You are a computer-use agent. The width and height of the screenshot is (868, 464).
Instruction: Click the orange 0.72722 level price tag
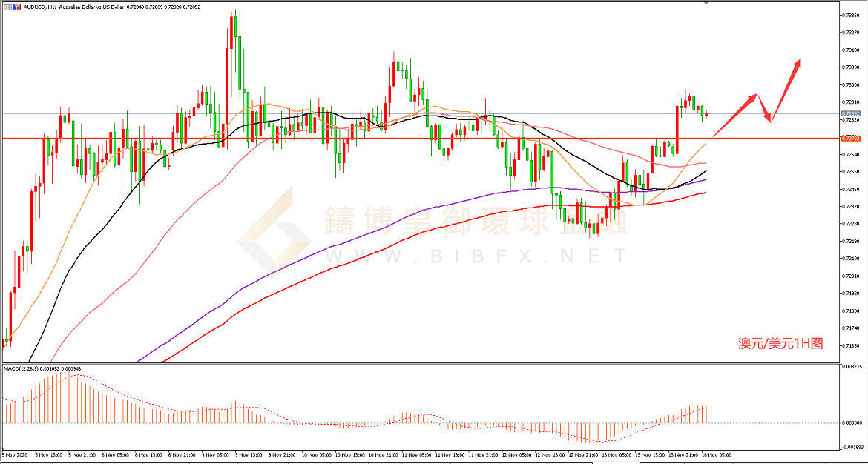tap(850, 139)
